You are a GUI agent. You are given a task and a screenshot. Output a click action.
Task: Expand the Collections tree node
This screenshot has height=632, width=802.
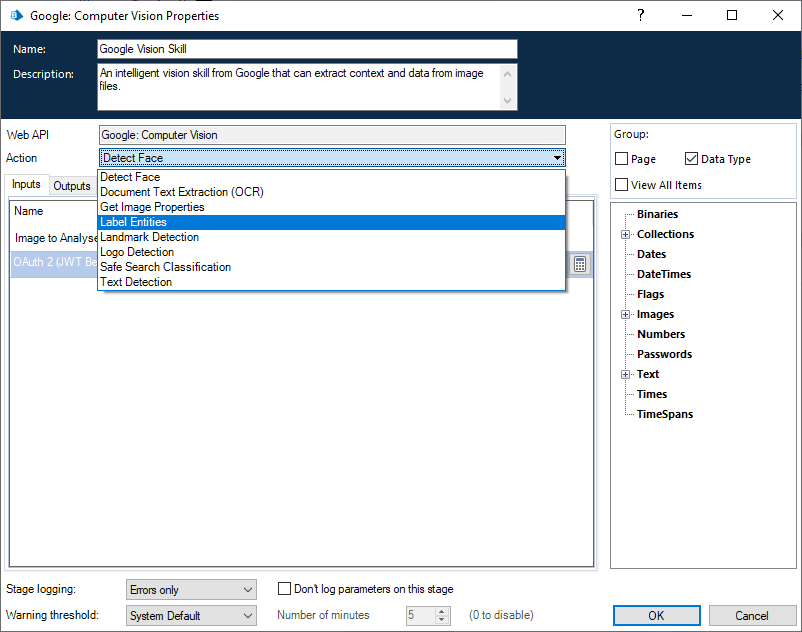click(625, 234)
